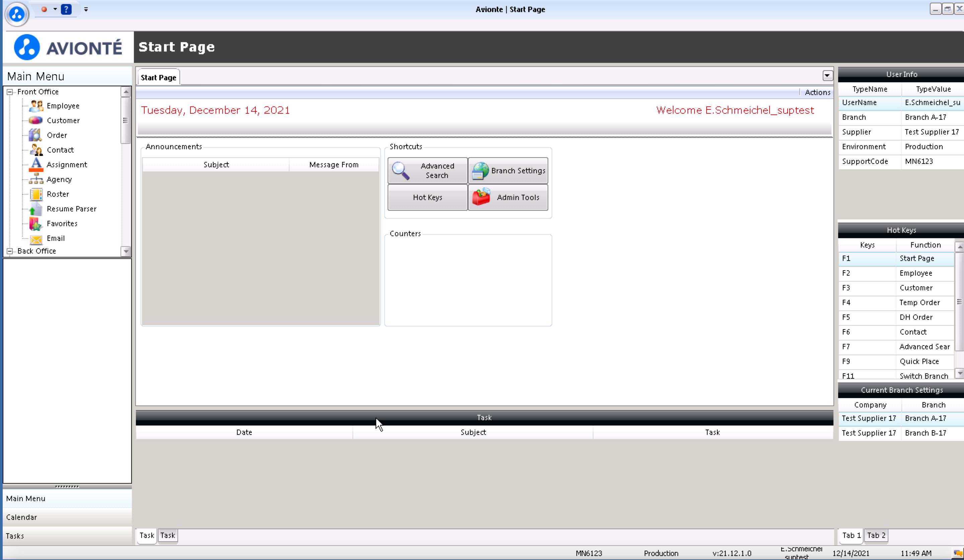This screenshot has height=560, width=964.
Task: Click the Favorites star icon
Action: point(36,224)
